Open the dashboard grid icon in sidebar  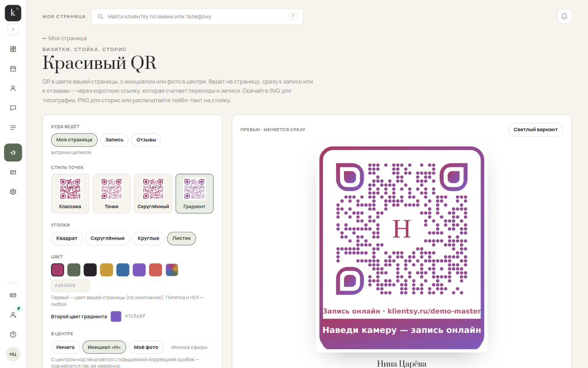pyautogui.click(x=13, y=49)
